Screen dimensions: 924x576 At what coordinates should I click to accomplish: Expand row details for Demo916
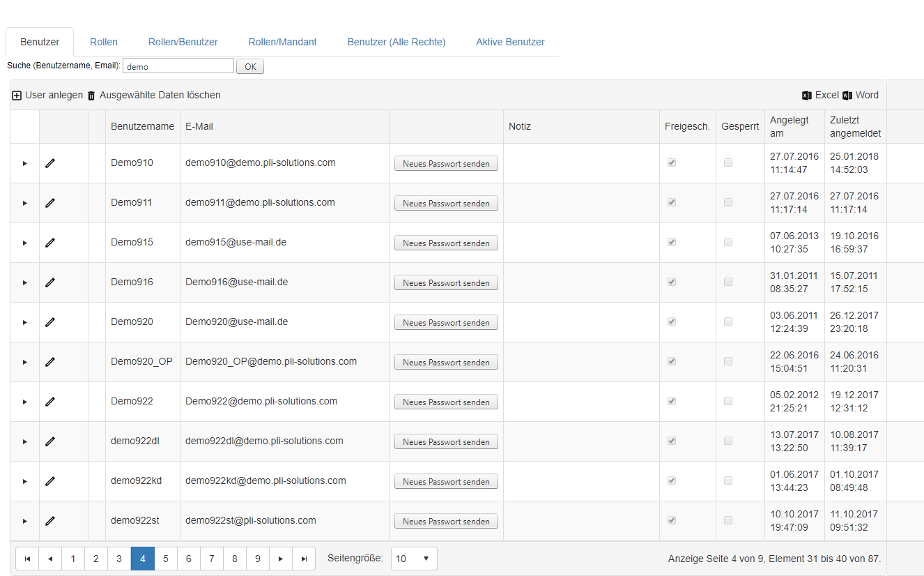pyautogui.click(x=25, y=282)
